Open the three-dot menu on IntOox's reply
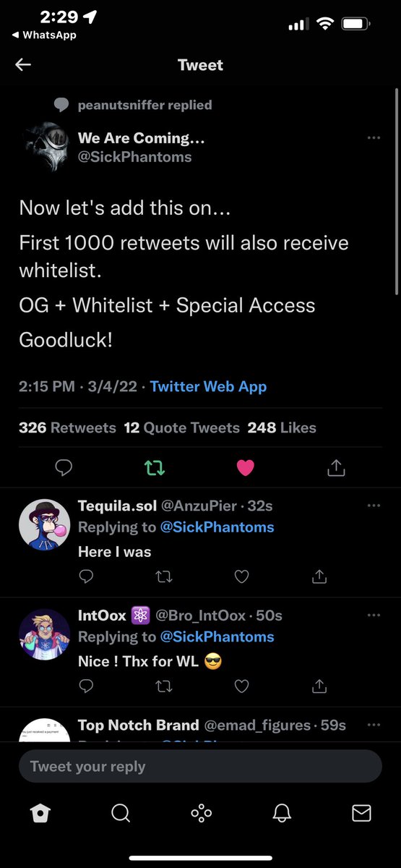This screenshot has height=868, width=401. pos(374,616)
